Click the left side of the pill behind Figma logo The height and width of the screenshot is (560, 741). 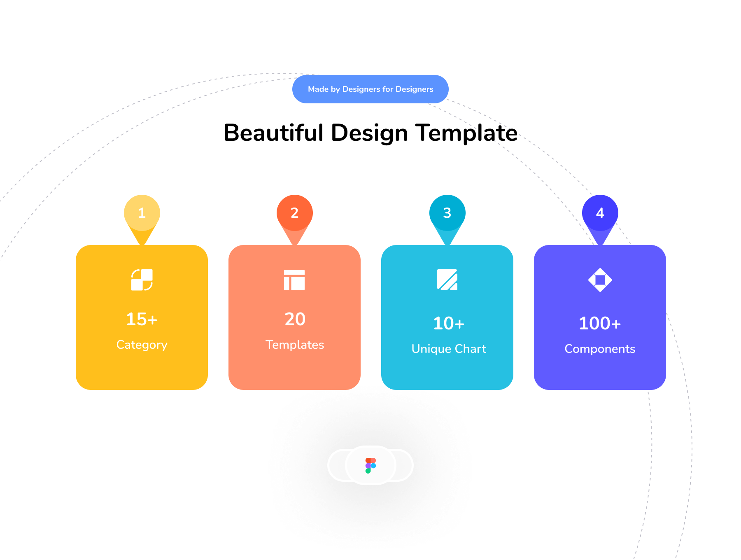[x=337, y=465]
